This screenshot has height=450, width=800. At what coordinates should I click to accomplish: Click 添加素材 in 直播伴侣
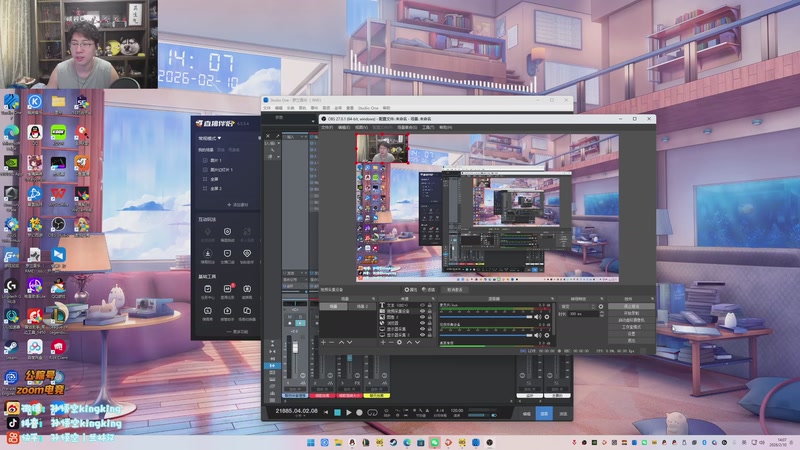pos(238,205)
